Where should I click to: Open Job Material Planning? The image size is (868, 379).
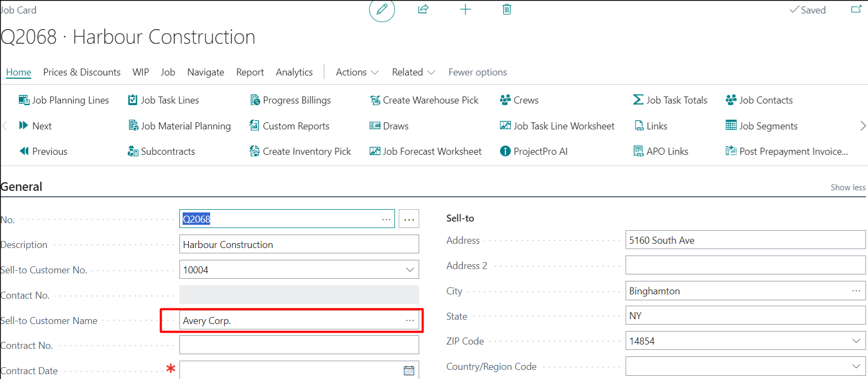179,126
